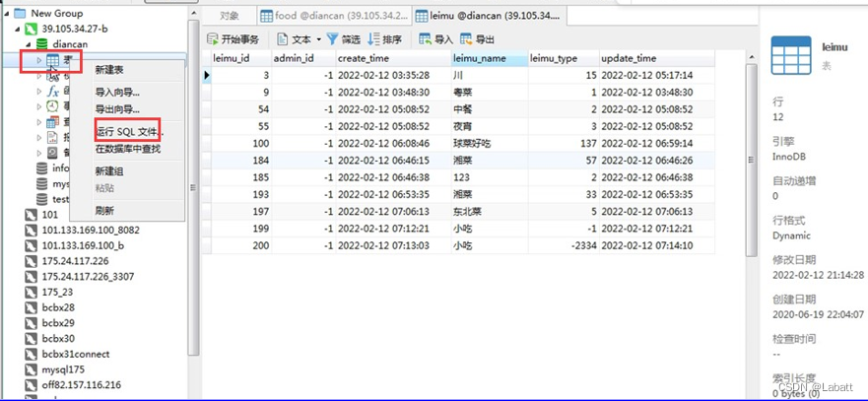Switch to the food @diancan tab

click(x=334, y=16)
